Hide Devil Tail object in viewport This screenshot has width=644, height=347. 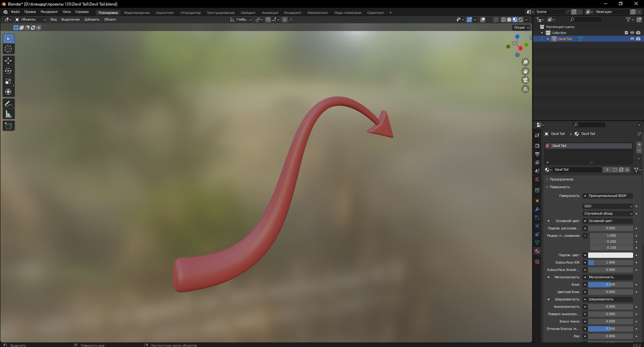coord(632,39)
